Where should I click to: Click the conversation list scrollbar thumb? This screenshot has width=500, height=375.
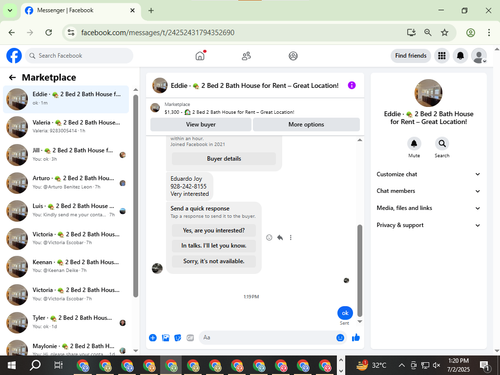(135, 196)
